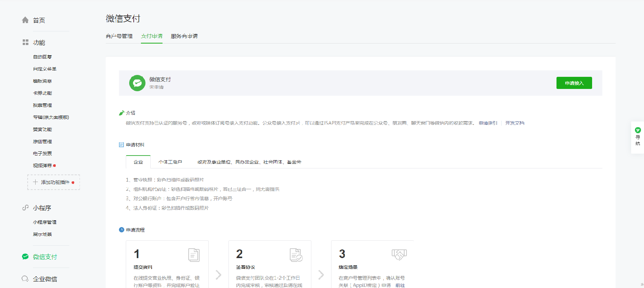644x288 pixels.
Task: Open 自动回复 in the sidebar
Action: tap(42, 57)
